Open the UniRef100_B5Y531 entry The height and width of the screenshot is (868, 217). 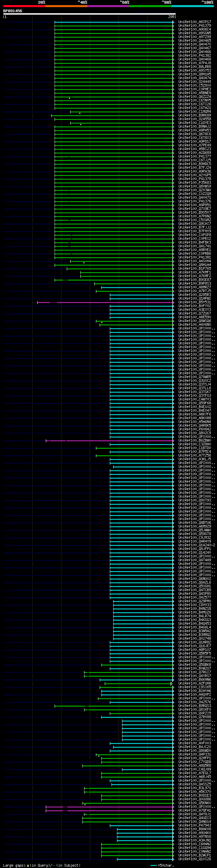pyautogui.click(x=195, y=302)
